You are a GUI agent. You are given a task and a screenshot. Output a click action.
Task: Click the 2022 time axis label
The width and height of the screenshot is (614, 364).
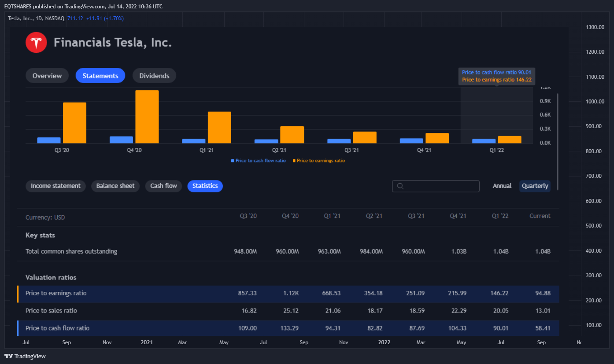384,342
